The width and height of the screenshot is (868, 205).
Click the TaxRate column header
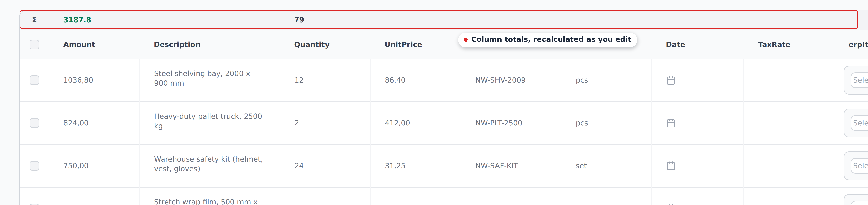point(774,44)
